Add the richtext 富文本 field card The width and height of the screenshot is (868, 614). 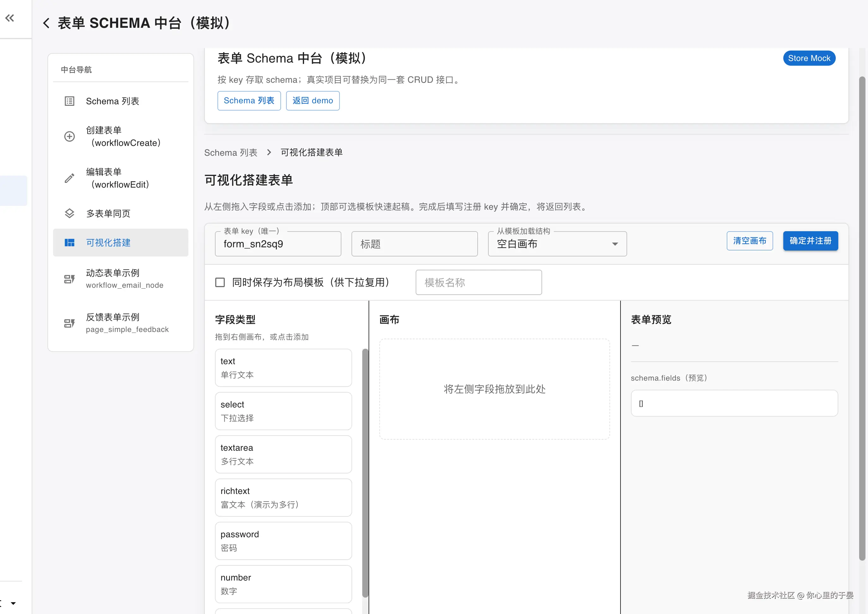(284, 497)
